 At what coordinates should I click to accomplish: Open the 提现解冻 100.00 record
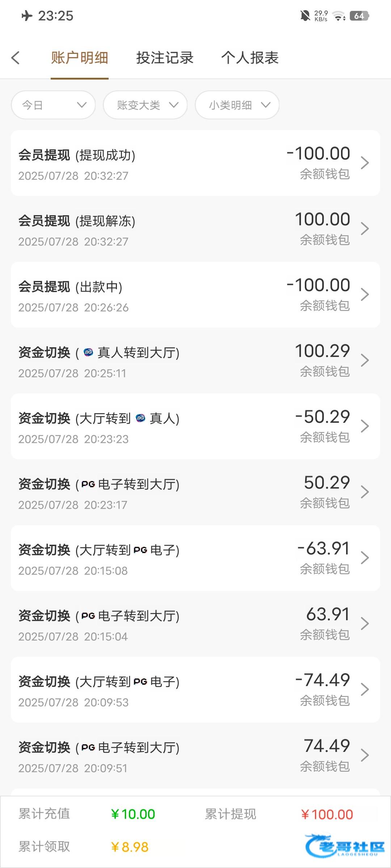195,229
